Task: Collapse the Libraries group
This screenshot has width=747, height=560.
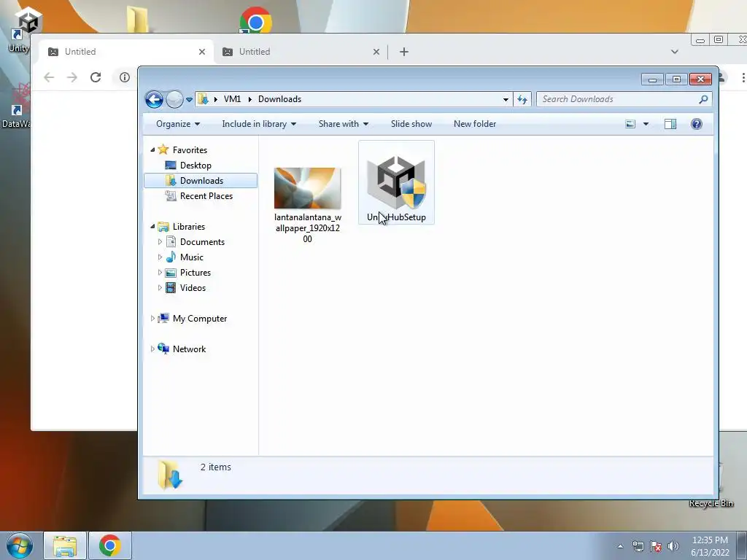Action: coord(152,227)
